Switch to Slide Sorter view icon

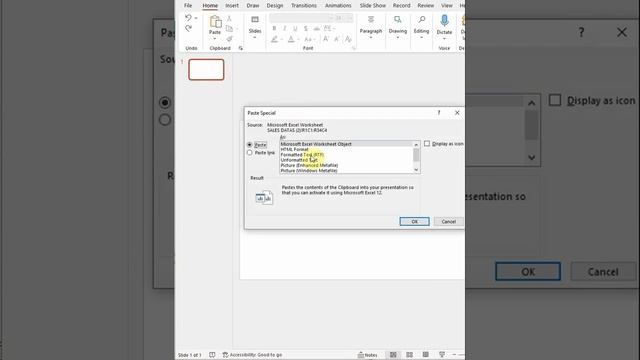409,355
